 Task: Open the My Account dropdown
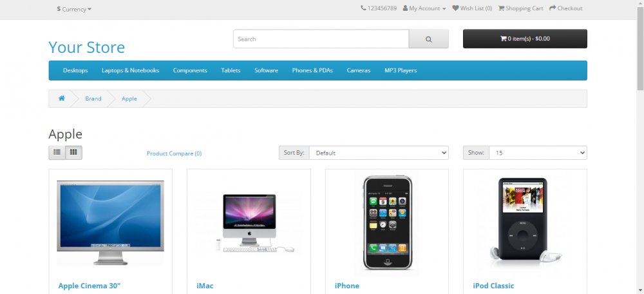point(424,8)
